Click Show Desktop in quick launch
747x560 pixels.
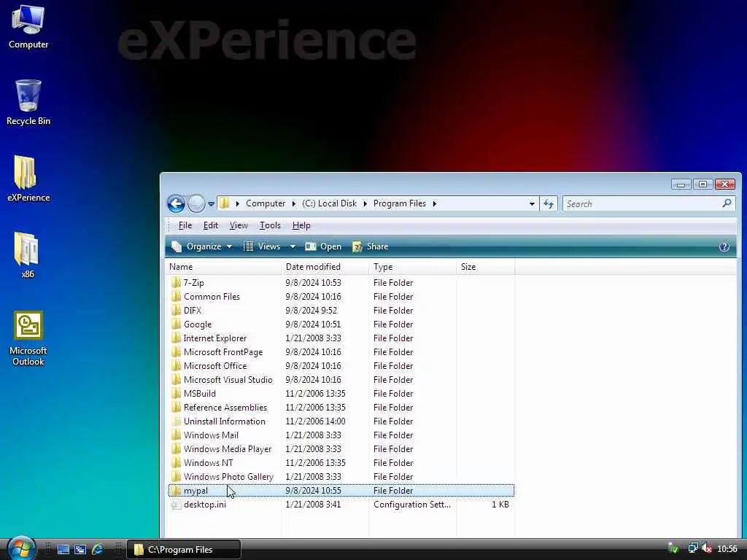63,550
